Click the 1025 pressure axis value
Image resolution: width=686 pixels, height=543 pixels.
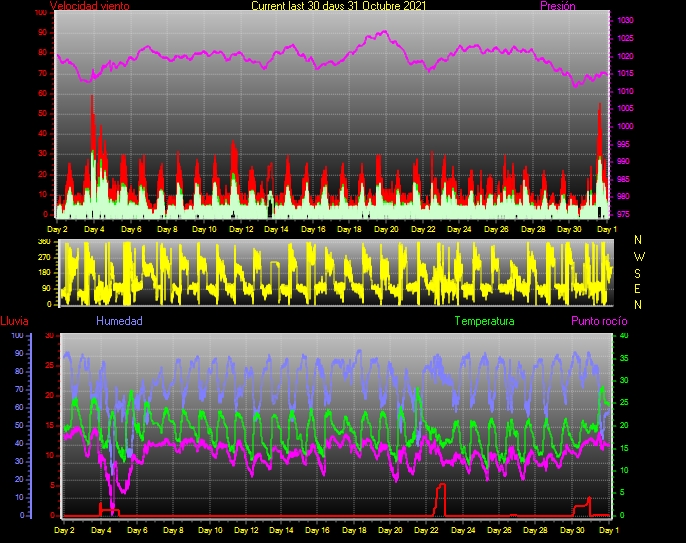tap(625, 38)
